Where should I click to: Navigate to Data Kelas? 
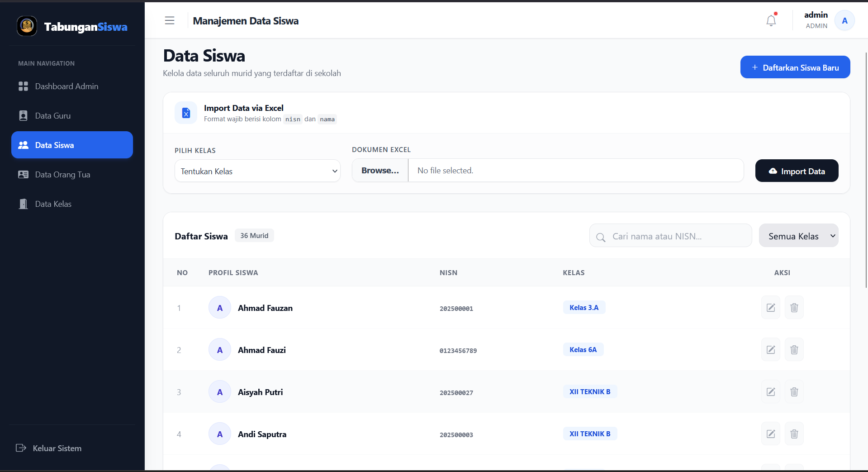pos(72,204)
